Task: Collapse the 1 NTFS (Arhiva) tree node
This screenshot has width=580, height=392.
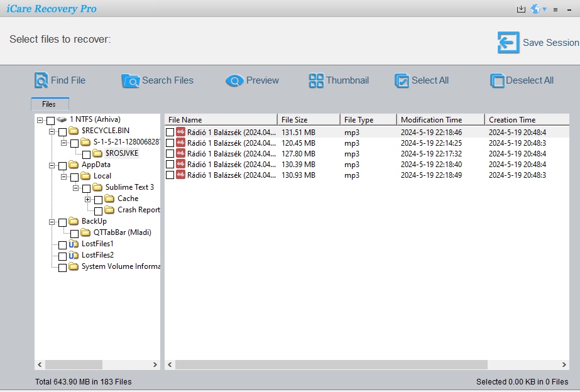Action: tap(40, 120)
